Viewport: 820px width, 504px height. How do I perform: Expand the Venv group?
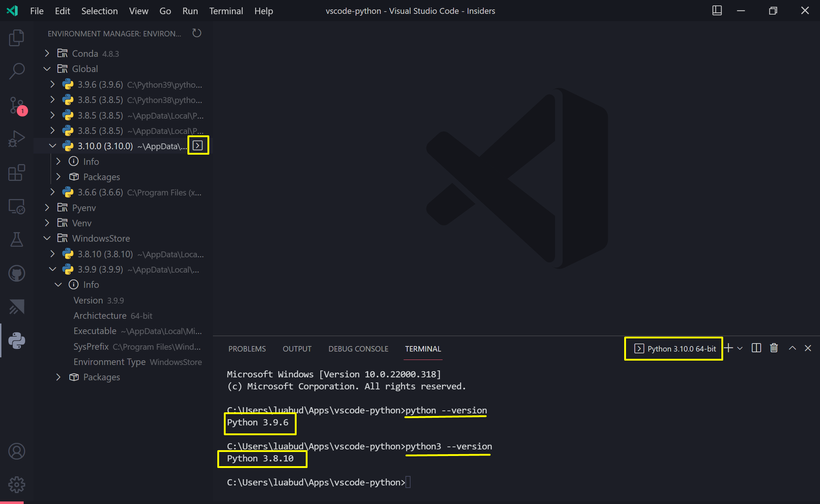[47, 223]
